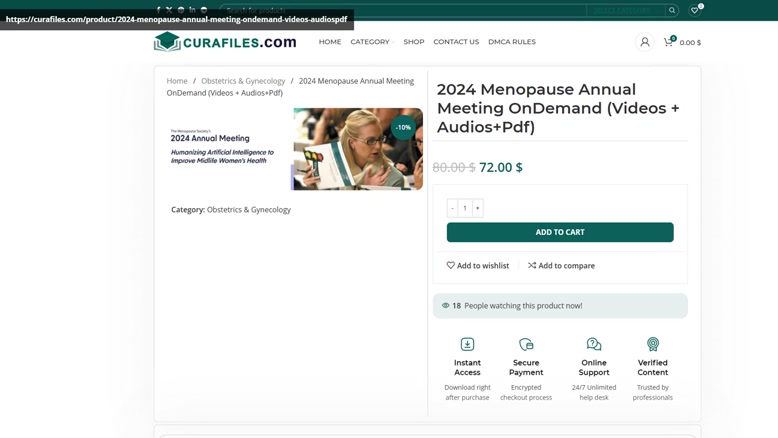This screenshot has width=778, height=438.
Task: Click the Instant Access download icon
Action: (467, 344)
